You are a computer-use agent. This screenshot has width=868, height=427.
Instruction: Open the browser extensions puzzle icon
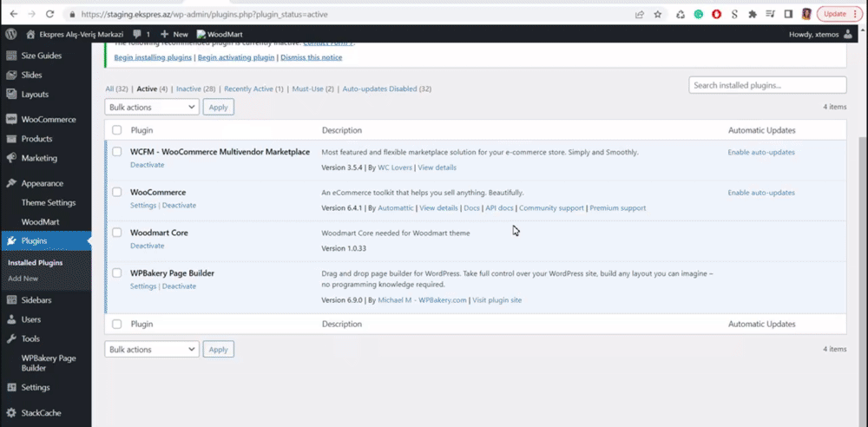point(753,14)
